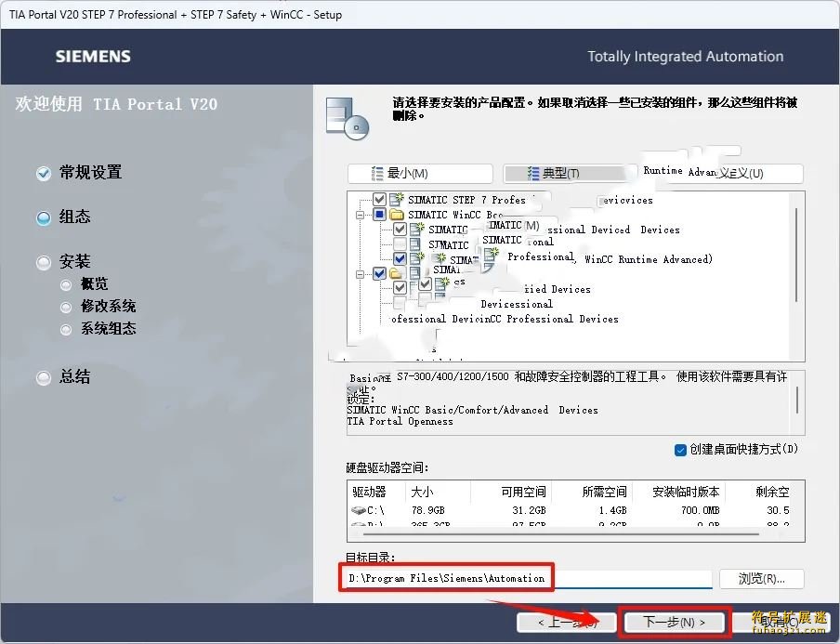The image size is (840, 644).
Task: Select the 系统组态 sub-step
Action: point(108,328)
